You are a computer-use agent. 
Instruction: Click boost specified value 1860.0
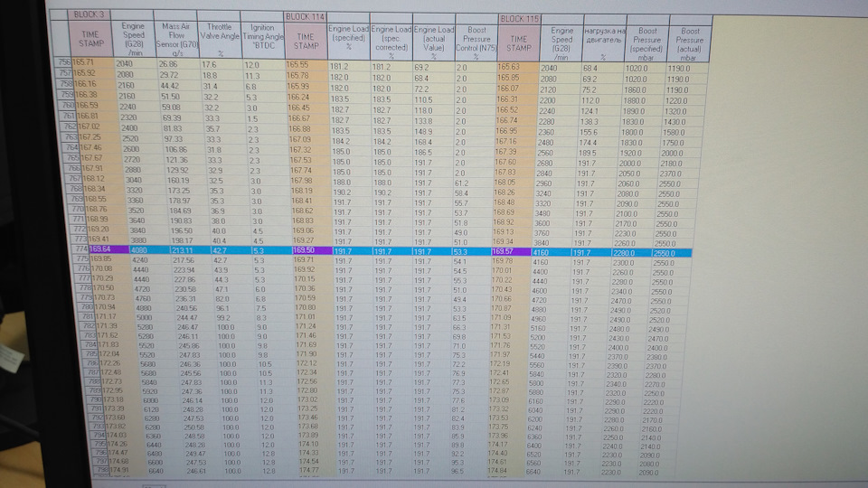637,89
